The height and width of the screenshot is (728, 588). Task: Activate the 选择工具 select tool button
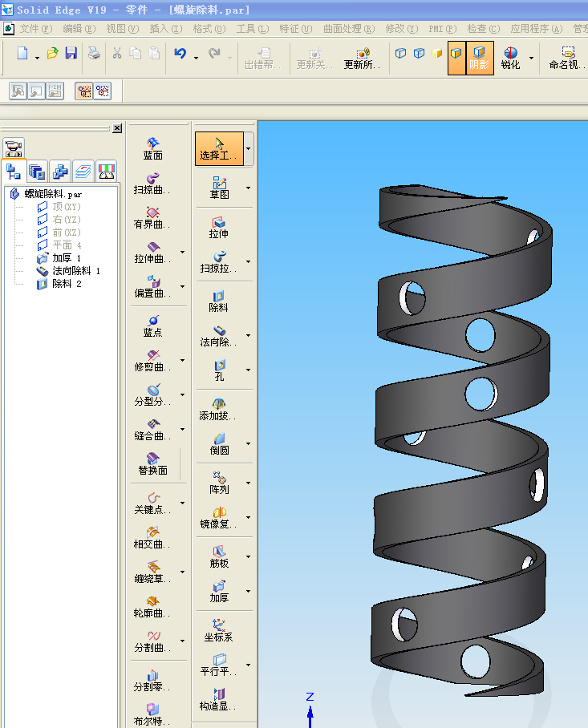[x=219, y=148]
